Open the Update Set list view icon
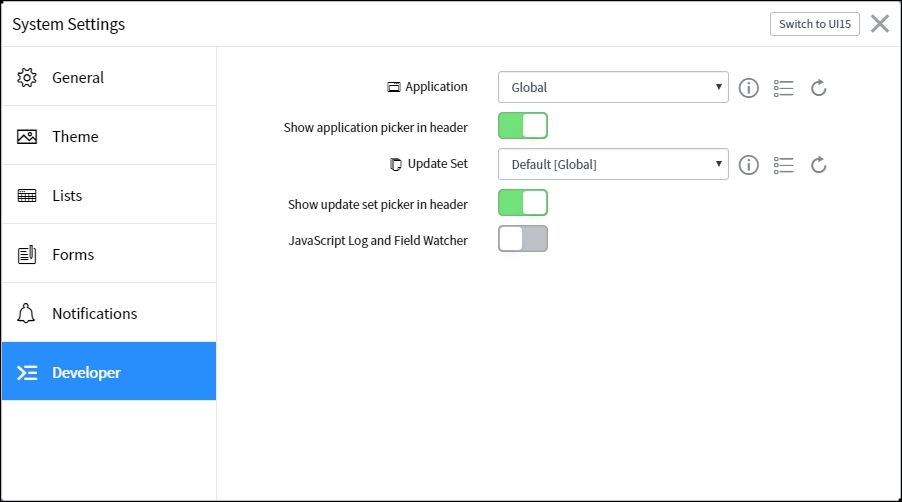902x502 pixels. tap(783, 165)
